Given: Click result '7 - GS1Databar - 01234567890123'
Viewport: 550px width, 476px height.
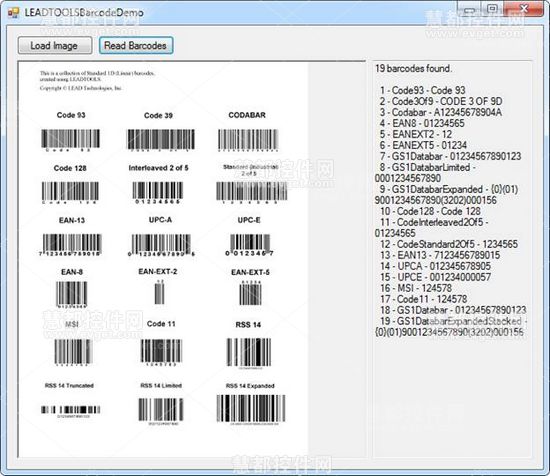Looking at the screenshot, I should [450, 156].
